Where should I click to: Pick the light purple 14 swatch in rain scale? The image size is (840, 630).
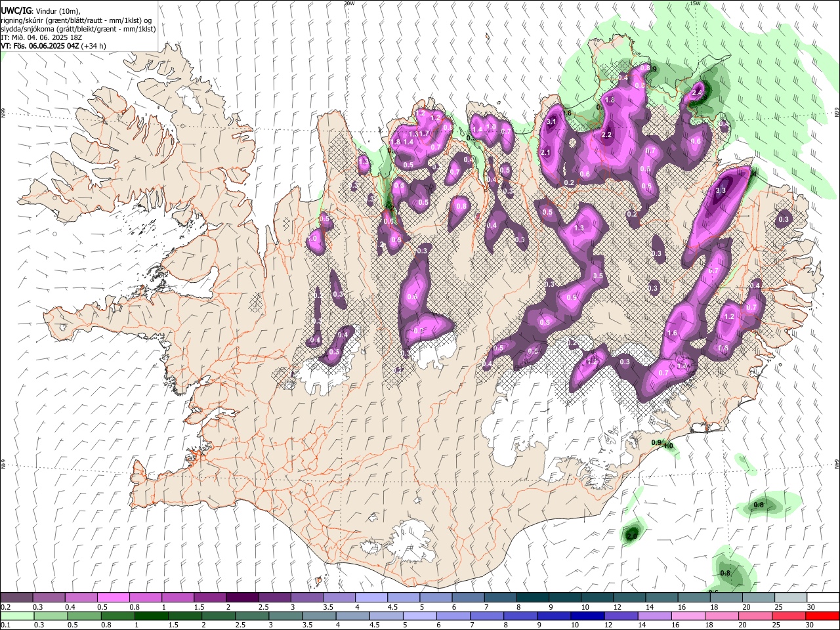[x=654, y=616]
